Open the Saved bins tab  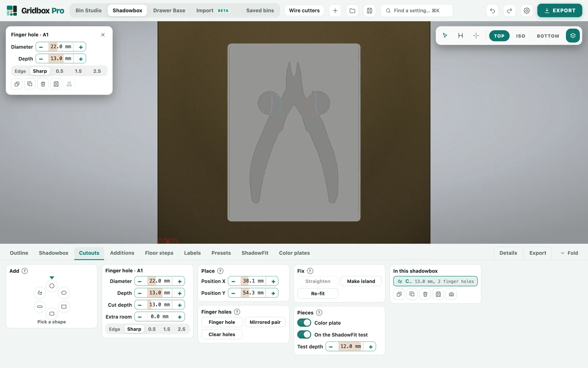point(260,11)
